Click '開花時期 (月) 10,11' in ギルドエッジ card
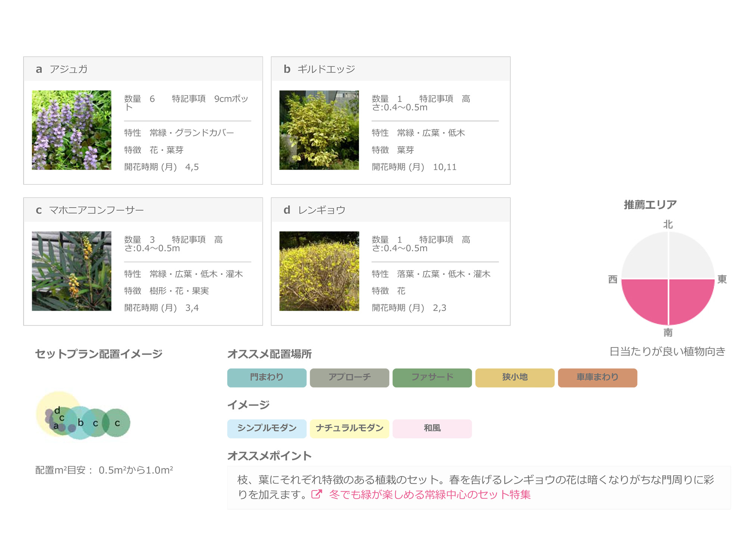The image size is (747, 560). tap(414, 167)
